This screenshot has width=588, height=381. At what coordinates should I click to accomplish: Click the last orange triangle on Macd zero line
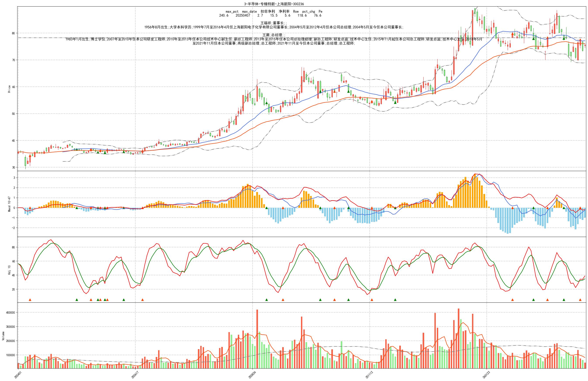click(580, 208)
